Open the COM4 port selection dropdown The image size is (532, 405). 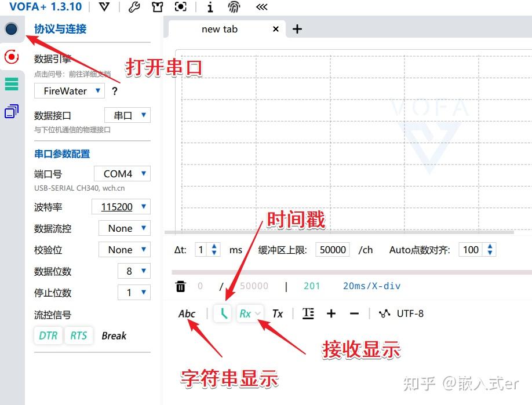pos(122,173)
